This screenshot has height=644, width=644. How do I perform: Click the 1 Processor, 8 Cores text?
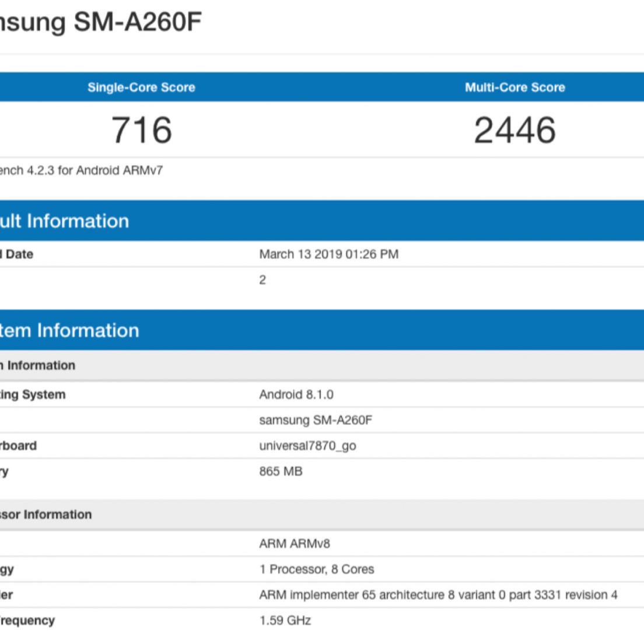(x=316, y=570)
